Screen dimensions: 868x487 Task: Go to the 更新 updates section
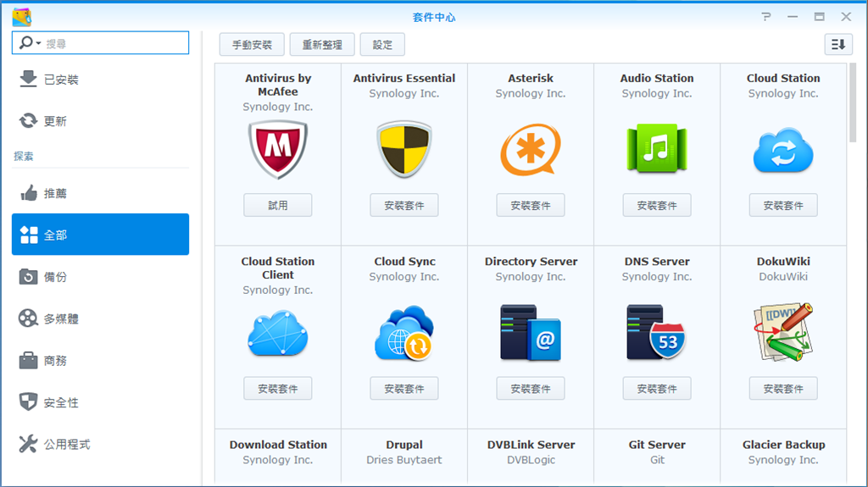(100, 120)
